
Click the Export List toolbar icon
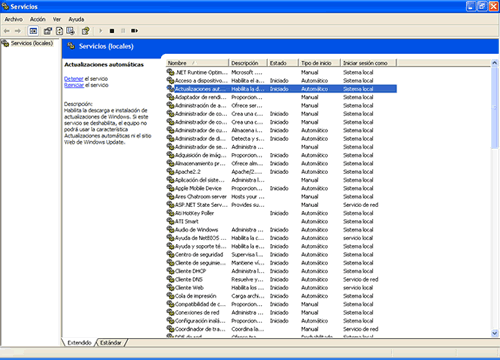(70, 31)
